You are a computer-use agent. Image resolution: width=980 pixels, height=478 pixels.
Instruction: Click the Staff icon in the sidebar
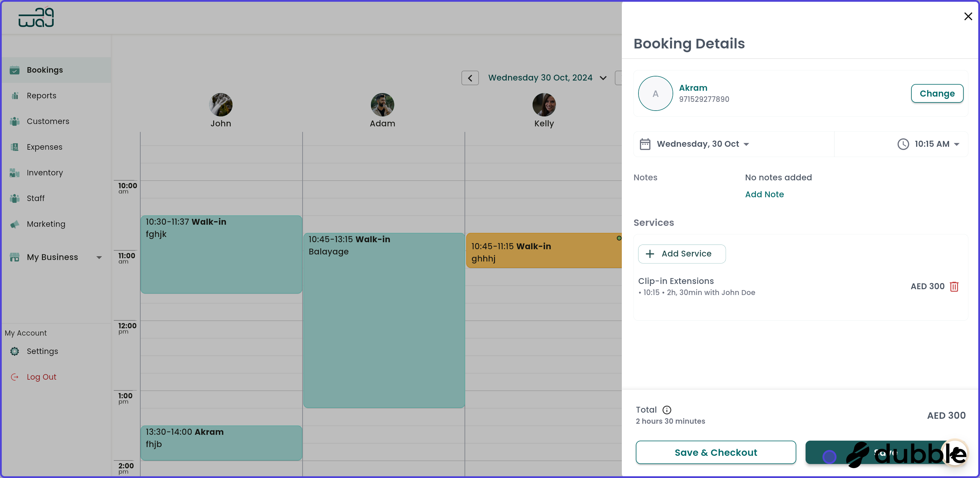pos(15,198)
